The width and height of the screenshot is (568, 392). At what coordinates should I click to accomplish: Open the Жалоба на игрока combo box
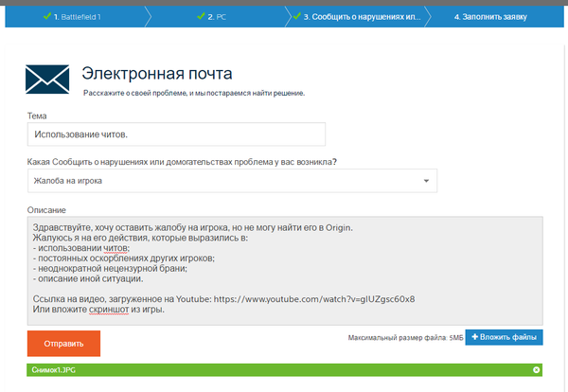point(232,180)
